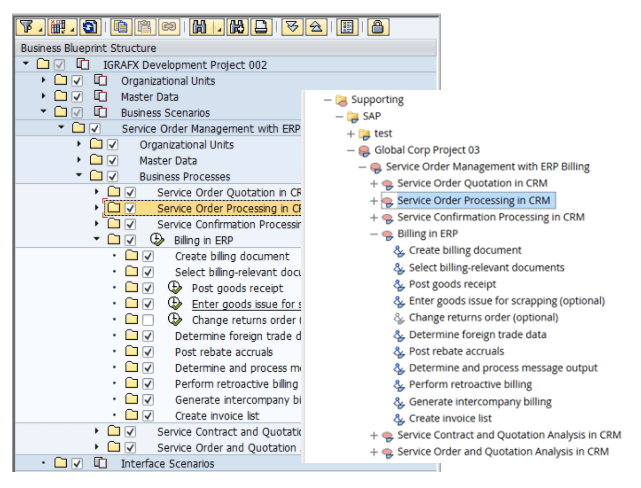Click process icon of Service Order Quotation in CRM
Screen dimensions: 641x488
coord(387,184)
